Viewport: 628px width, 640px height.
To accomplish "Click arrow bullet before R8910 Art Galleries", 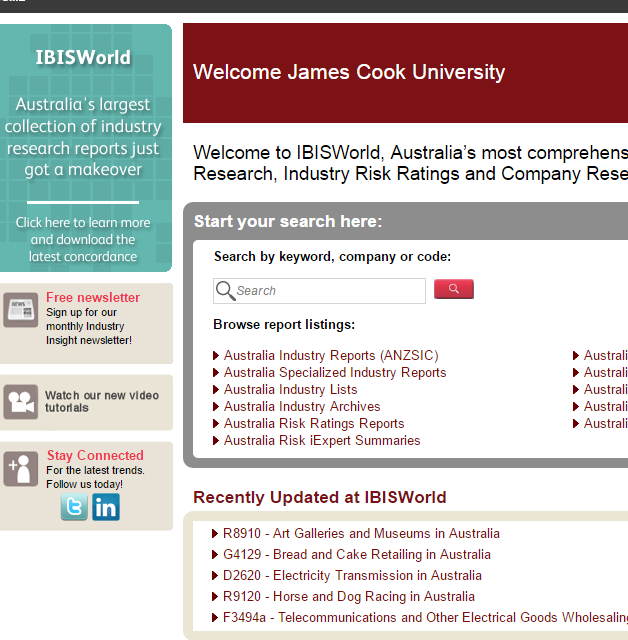I will click(215, 533).
